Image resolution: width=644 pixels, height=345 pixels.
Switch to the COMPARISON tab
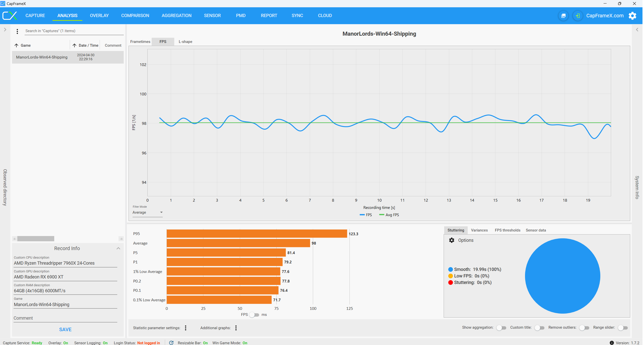coord(135,16)
